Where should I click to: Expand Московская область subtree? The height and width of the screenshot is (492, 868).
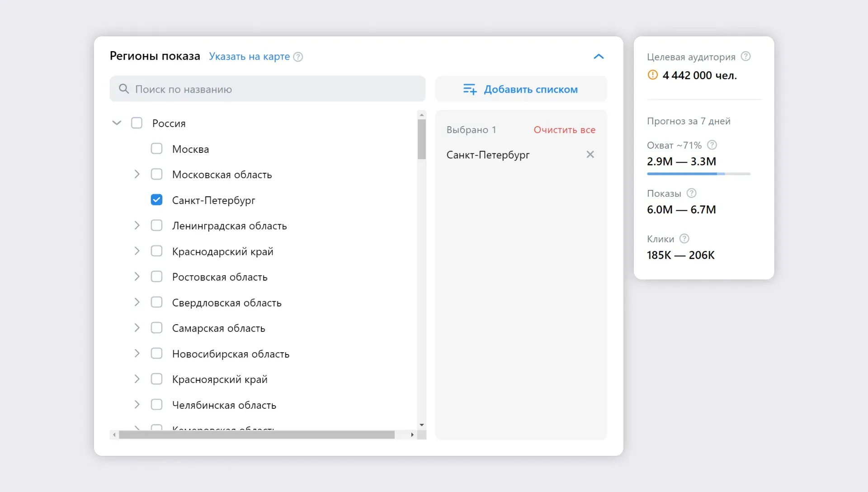(x=137, y=174)
